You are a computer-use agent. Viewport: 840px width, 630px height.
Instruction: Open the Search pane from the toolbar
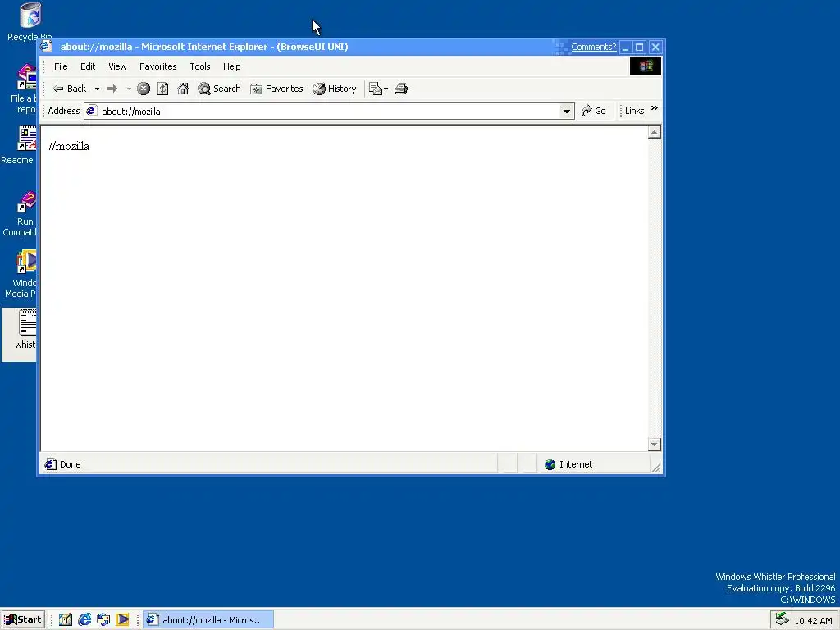click(x=220, y=89)
